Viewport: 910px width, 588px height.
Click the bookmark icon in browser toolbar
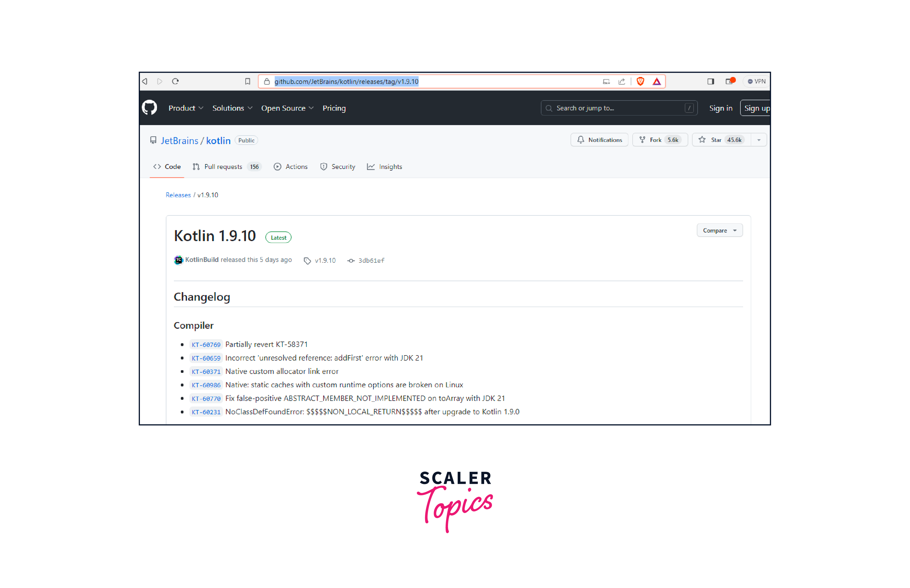click(247, 81)
